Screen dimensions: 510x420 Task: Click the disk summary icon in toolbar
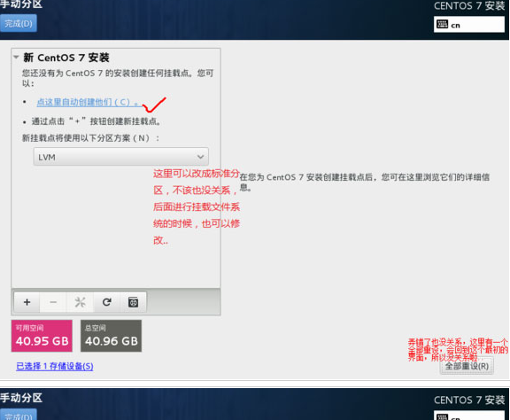pos(133,302)
